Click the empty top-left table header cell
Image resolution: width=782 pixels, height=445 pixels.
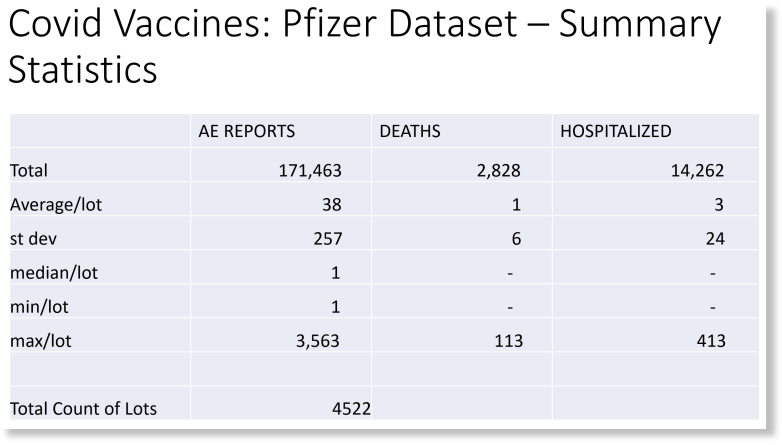pyautogui.click(x=100, y=131)
